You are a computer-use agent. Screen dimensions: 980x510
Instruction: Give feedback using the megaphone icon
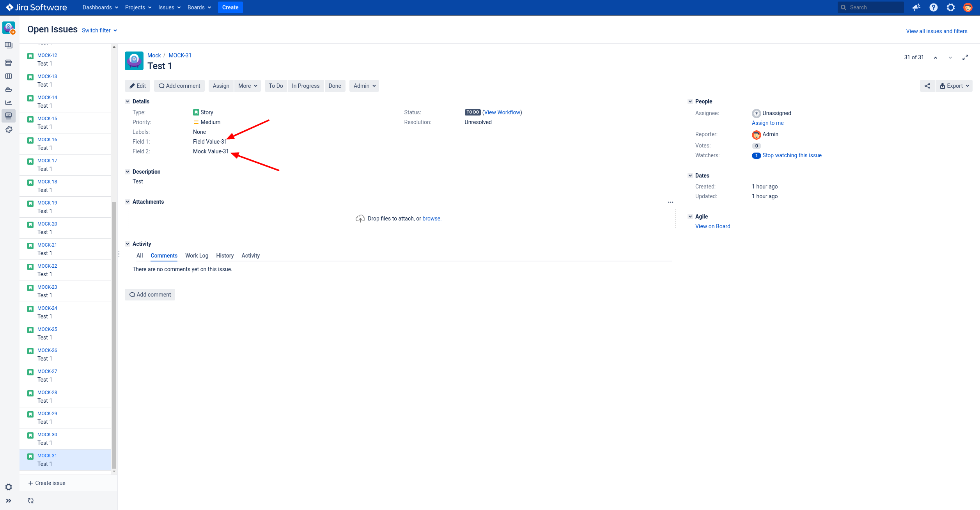pos(916,7)
